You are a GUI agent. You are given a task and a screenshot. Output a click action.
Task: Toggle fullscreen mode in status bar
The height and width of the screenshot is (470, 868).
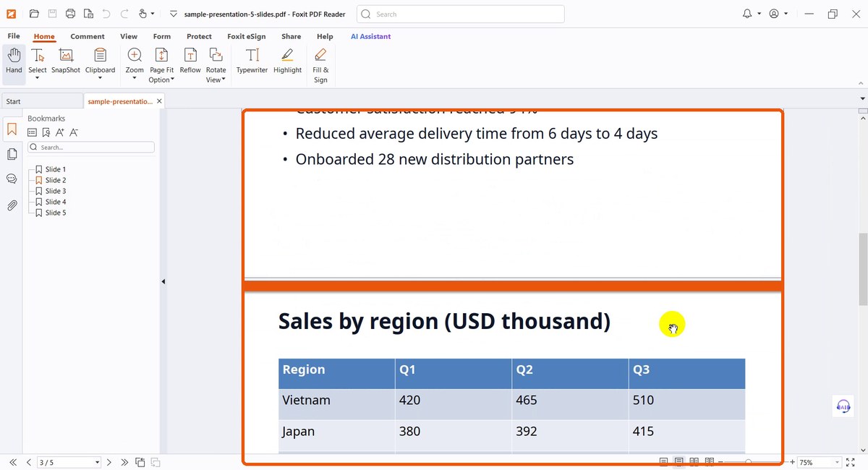(851, 462)
